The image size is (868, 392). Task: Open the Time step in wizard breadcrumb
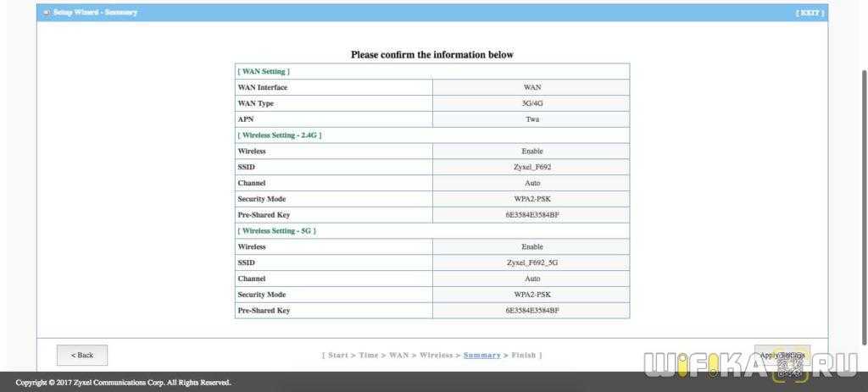(x=368, y=355)
